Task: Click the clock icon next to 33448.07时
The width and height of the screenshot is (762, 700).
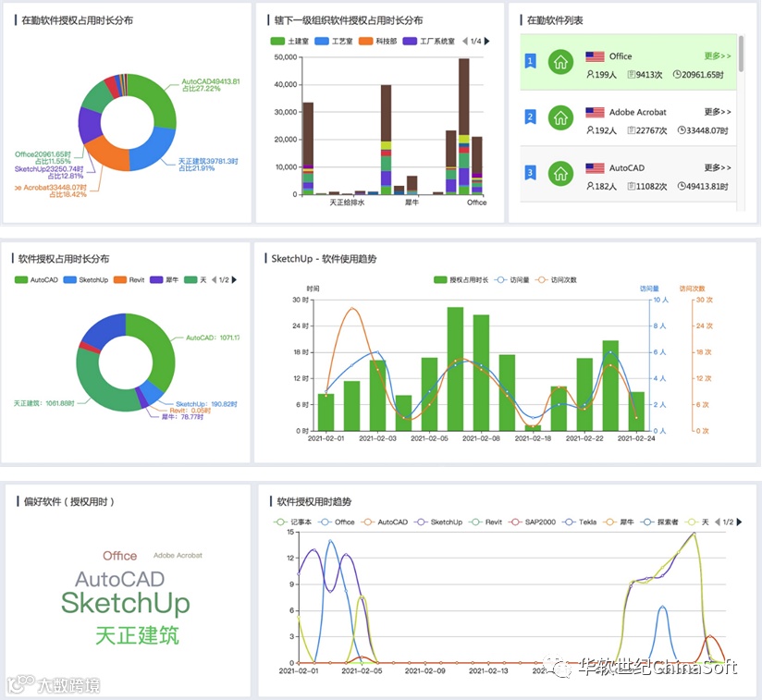Action: [682, 130]
